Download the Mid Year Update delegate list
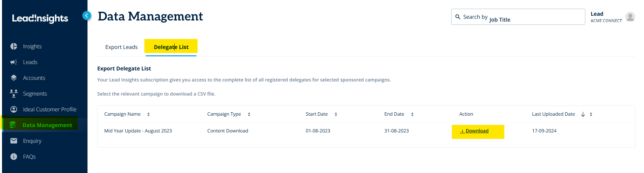 [474, 131]
